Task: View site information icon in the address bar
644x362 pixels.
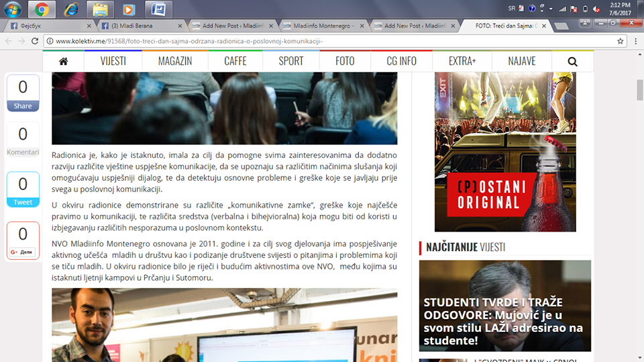Action: (50, 41)
